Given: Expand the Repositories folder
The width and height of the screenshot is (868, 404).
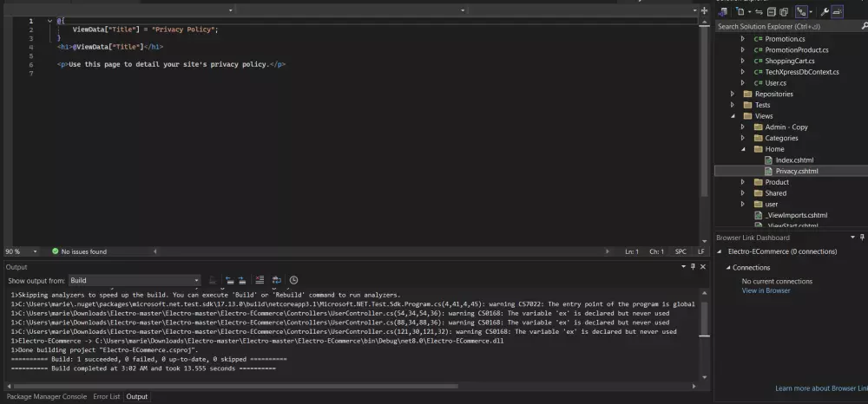Looking at the screenshot, I should (733, 94).
